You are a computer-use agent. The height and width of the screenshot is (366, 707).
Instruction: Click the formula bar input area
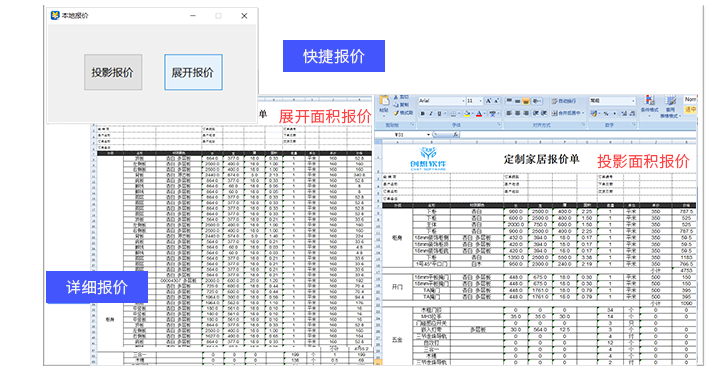click(x=578, y=135)
